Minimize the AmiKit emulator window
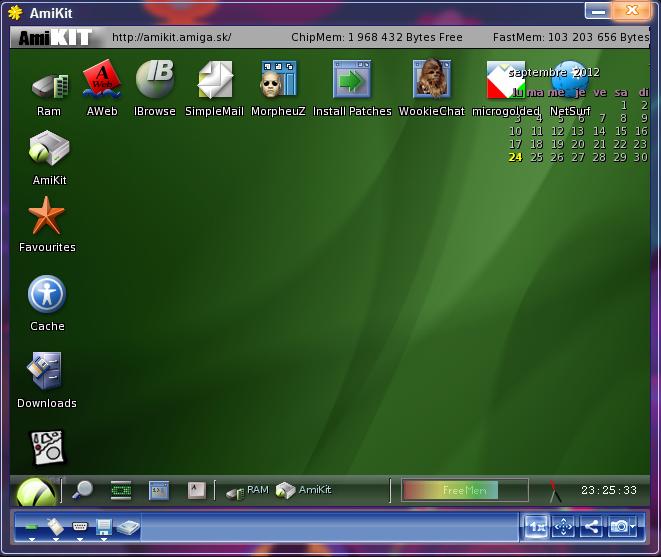This screenshot has height=557, width=661. click(x=598, y=11)
